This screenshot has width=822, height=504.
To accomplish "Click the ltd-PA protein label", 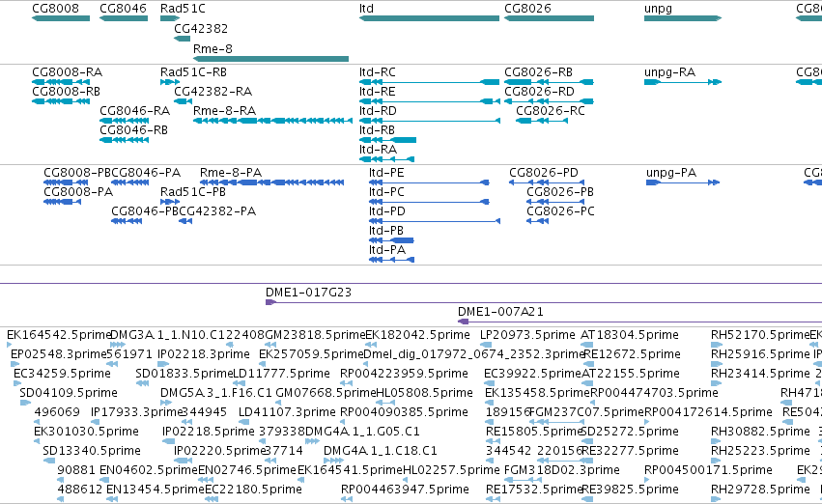I will tap(387, 250).
